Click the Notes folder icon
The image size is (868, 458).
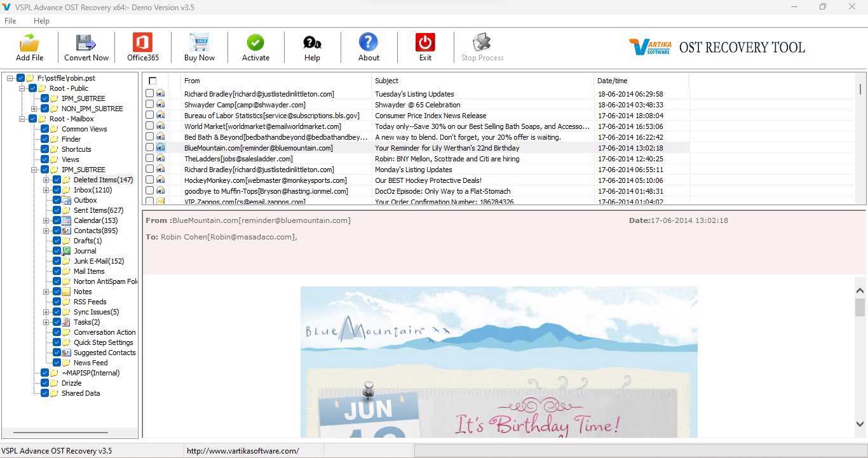click(x=66, y=292)
